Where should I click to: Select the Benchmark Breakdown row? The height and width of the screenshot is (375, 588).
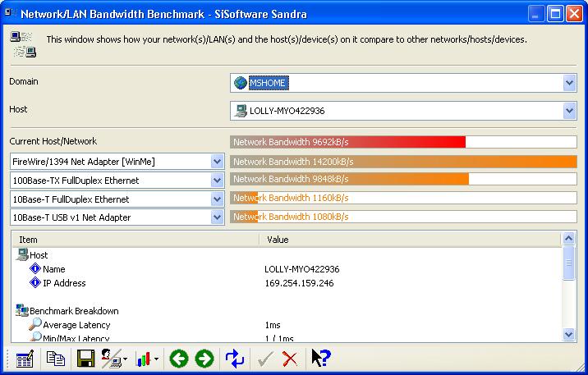pos(287,310)
